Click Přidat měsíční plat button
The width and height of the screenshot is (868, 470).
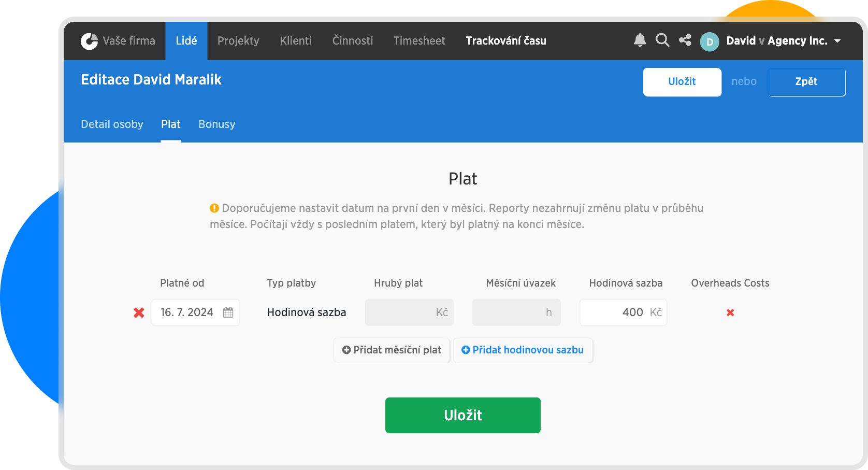(x=392, y=350)
